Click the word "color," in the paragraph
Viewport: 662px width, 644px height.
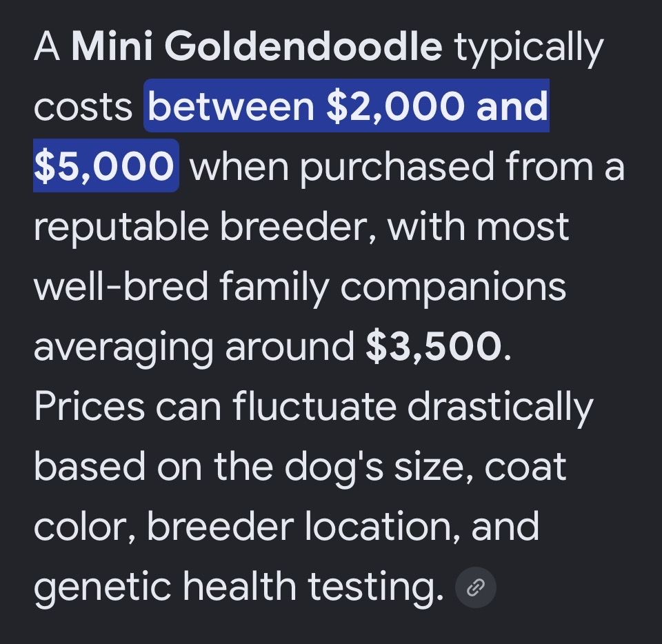(x=84, y=527)
